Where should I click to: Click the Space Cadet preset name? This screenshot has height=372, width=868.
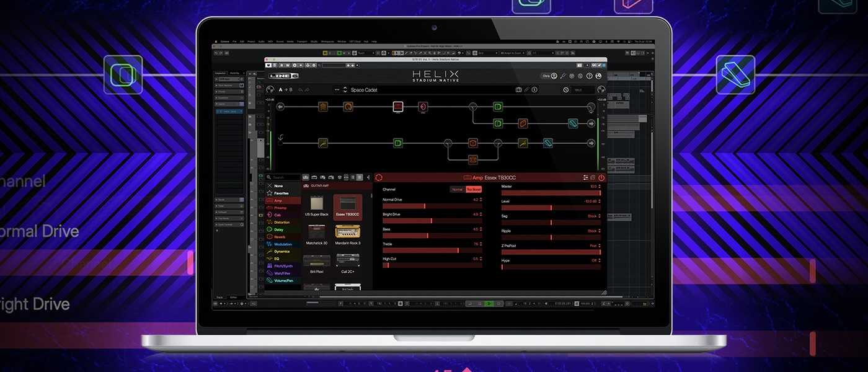click(364, 90)
